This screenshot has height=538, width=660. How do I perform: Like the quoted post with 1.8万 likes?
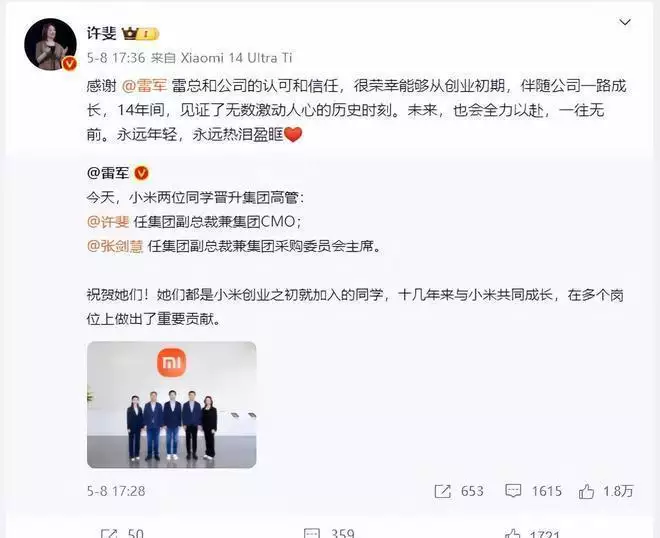pyautogui.click(x=586, y=491)
